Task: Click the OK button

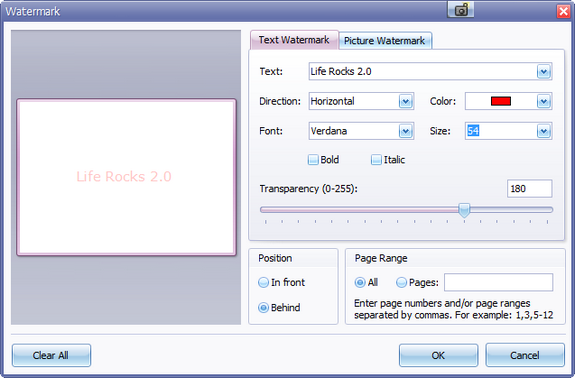Action: click(438, 355)
